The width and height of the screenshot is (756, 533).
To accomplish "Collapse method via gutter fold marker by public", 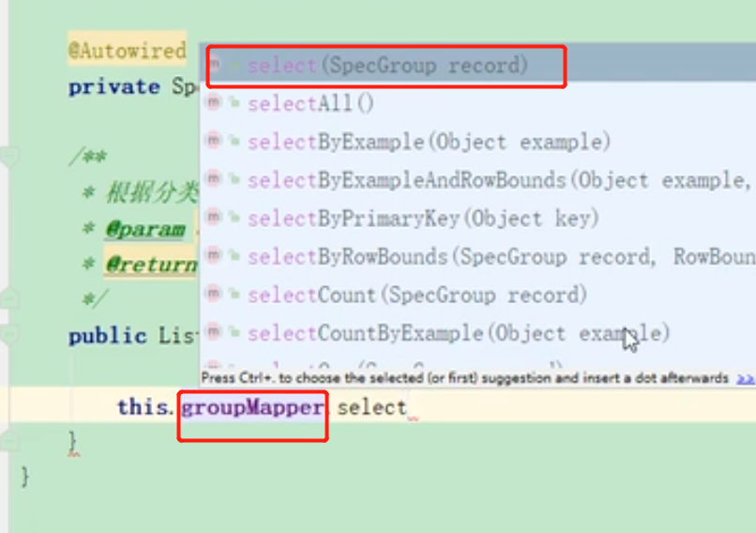I will coord(9,334).
